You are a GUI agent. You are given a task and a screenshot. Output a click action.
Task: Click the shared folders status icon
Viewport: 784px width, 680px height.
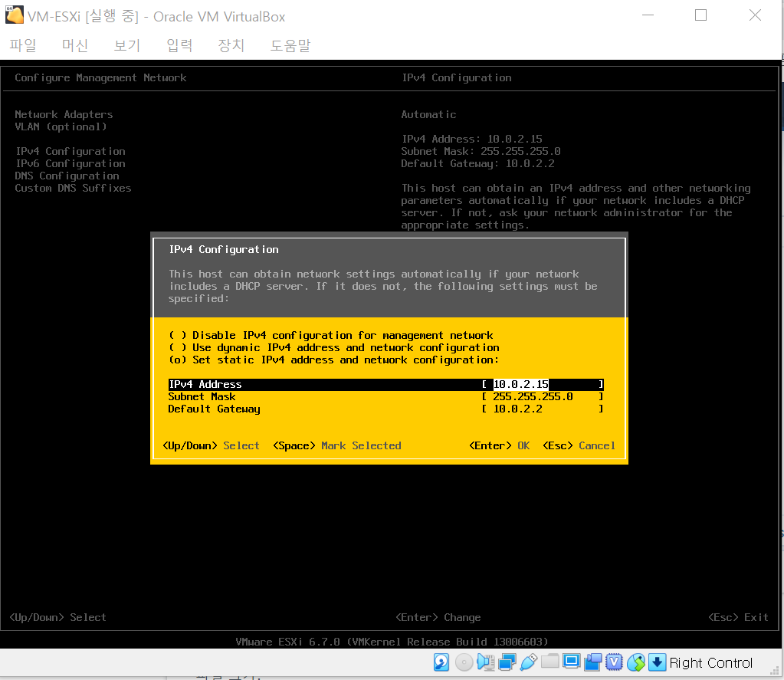pyautogui.click(x=550, y=661)
